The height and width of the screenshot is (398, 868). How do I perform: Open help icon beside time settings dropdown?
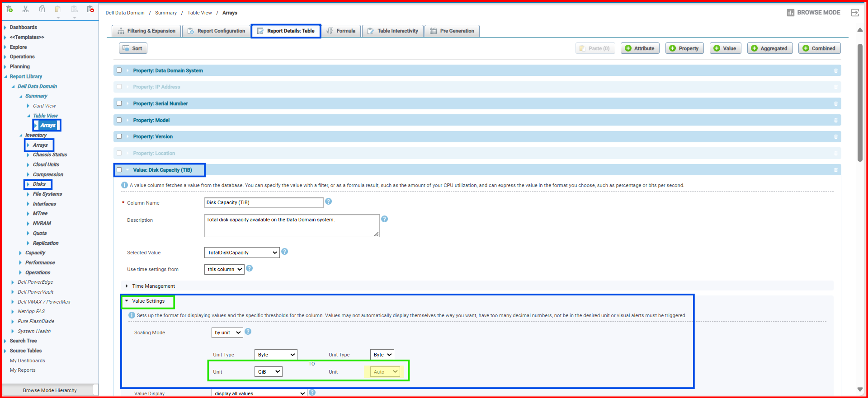(250, 268)
